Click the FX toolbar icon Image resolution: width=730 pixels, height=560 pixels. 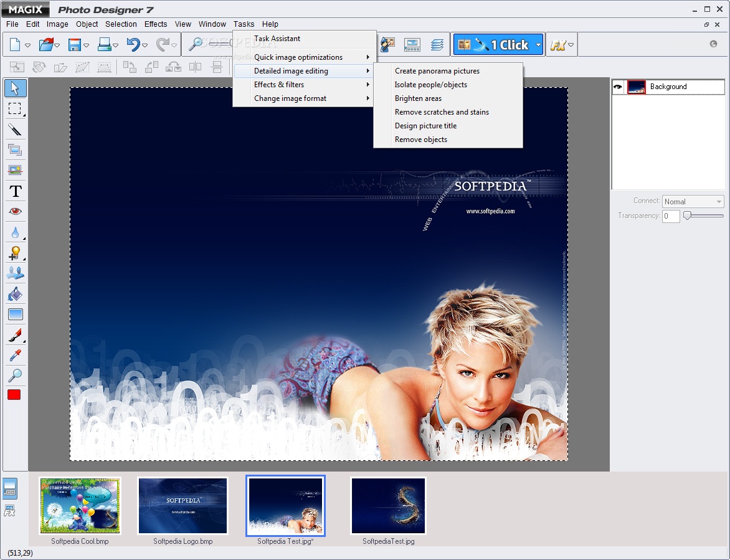coord(557,45)
